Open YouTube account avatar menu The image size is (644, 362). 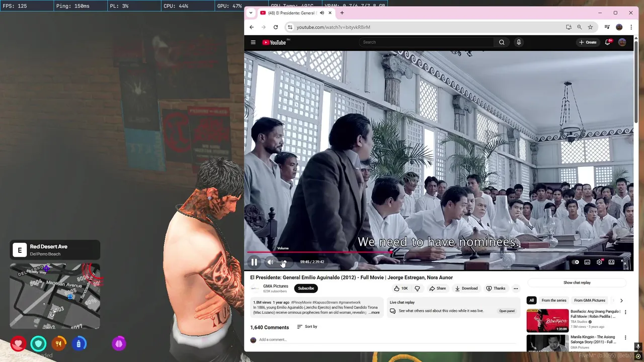click(622, 42)
